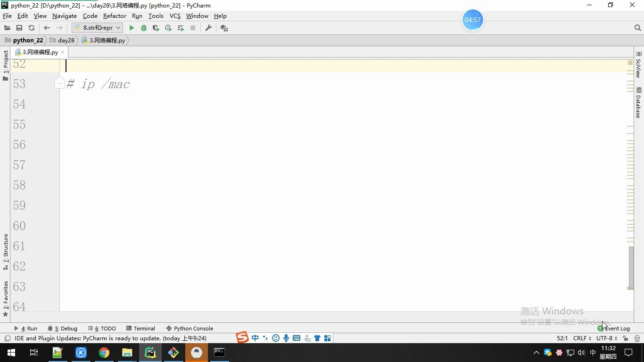Screen dimensions: 644x362
Task: Click the grey Stop square icon
Action: (x=193, y=28)
